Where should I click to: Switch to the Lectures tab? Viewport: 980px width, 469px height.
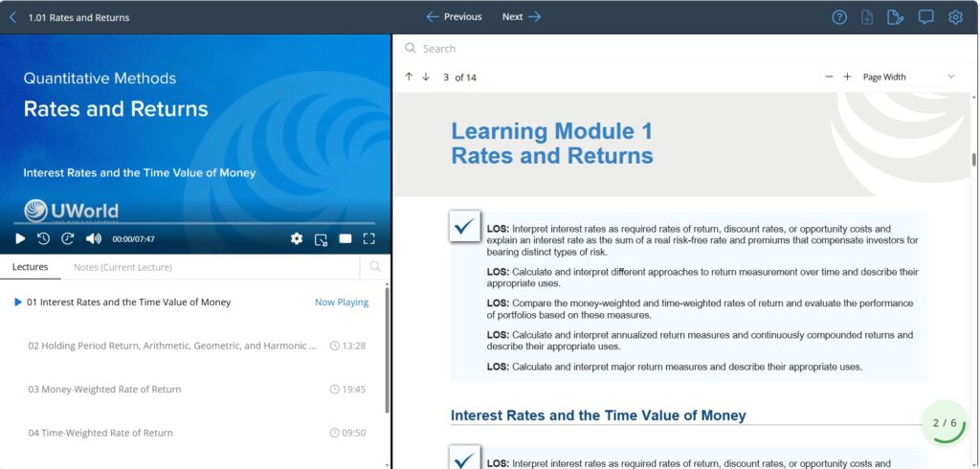click(30, 267)
